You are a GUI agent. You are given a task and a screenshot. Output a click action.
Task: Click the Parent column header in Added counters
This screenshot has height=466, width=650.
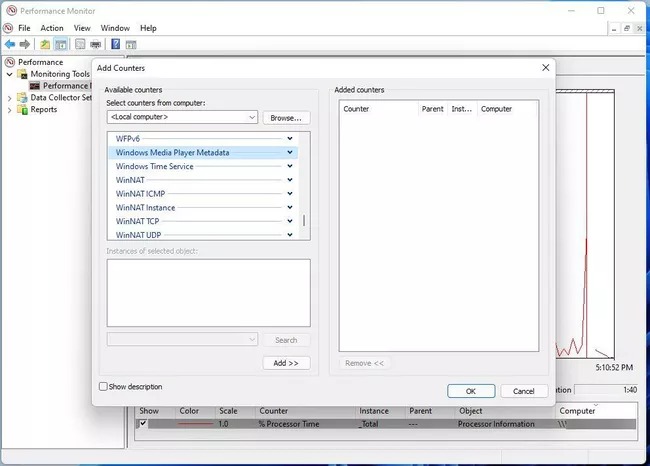[x=432, y=109]
